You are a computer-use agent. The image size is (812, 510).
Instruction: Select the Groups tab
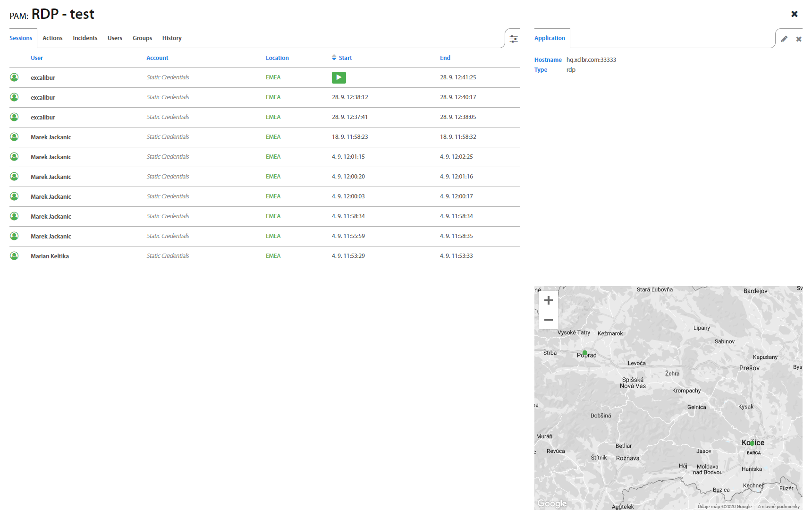142,38
